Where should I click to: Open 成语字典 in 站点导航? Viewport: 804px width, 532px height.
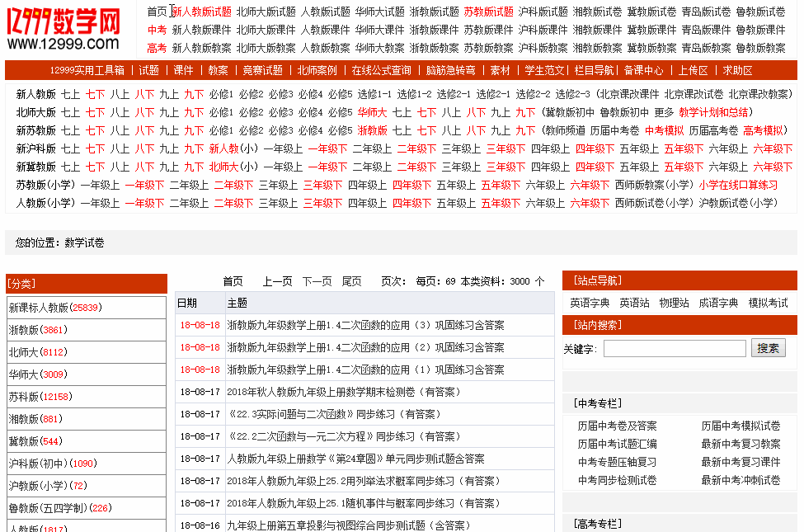[x=718, y=304]
